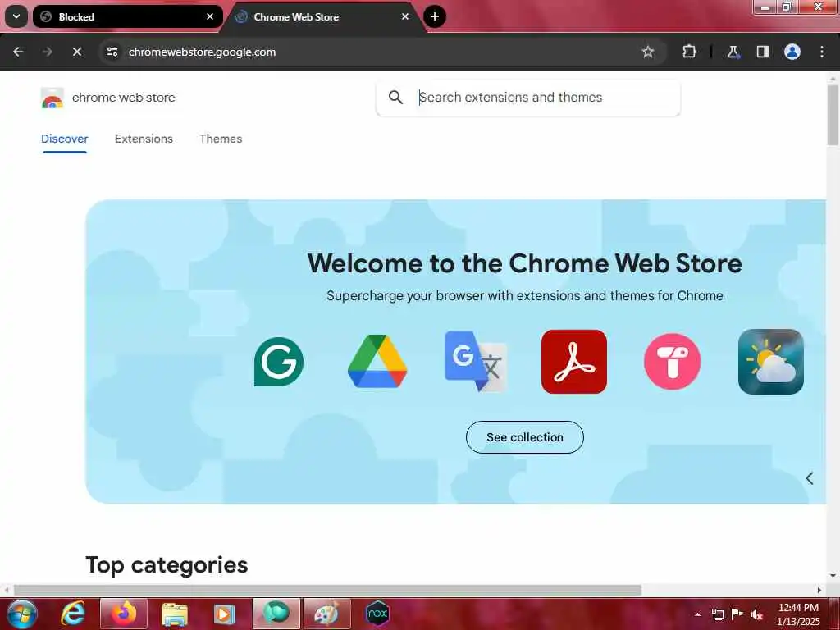Screen dimensions: 840x630
Task: Open Paint from the taskbar
Action: tap(326, 614)
